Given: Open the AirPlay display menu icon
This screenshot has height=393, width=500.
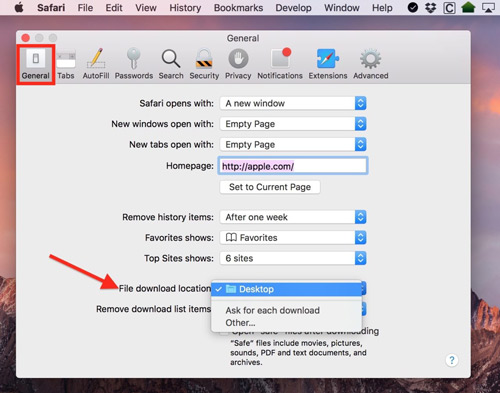Looking at the screenshot, I should [x=488, y=8].
